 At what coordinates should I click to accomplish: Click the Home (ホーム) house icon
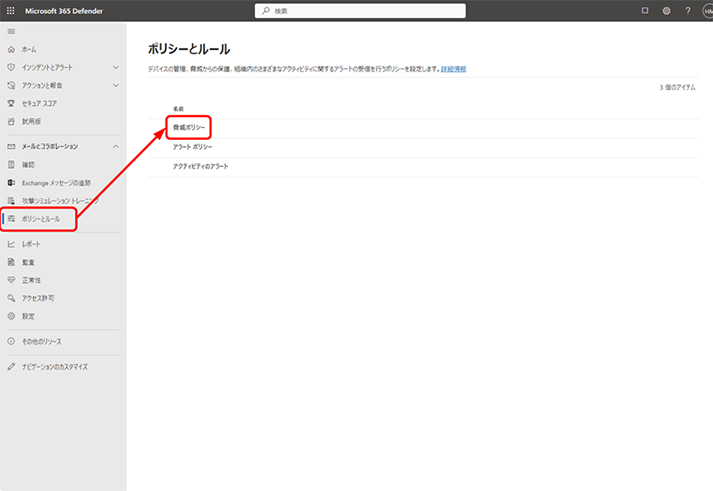11,49
